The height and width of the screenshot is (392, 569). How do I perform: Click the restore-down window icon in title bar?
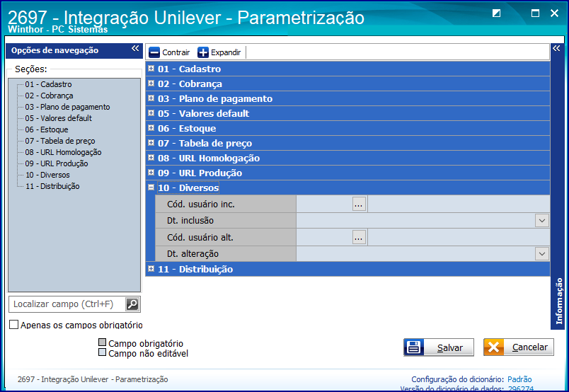coord(496,13)
